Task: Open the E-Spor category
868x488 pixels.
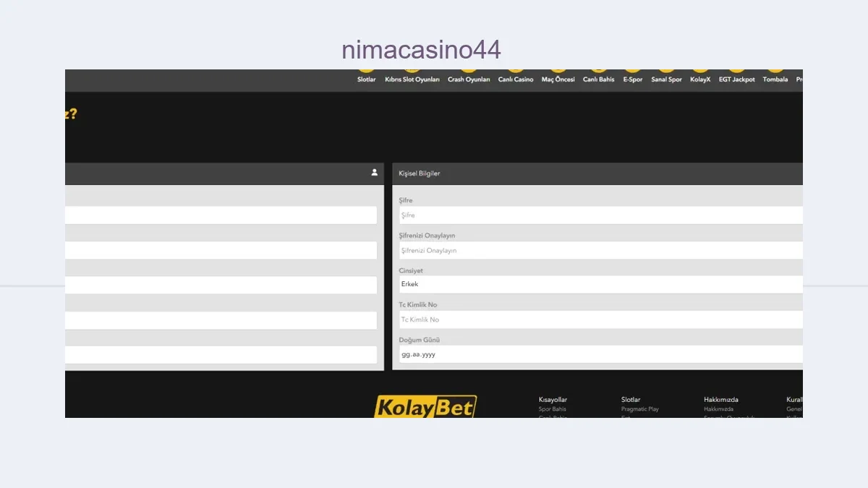Action: tap(633, 79)
